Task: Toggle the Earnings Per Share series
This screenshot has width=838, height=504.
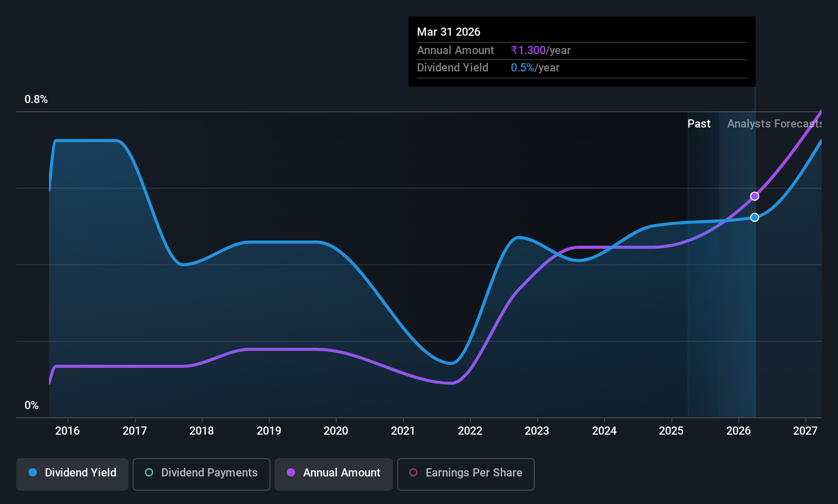Action: pos(466,474)
